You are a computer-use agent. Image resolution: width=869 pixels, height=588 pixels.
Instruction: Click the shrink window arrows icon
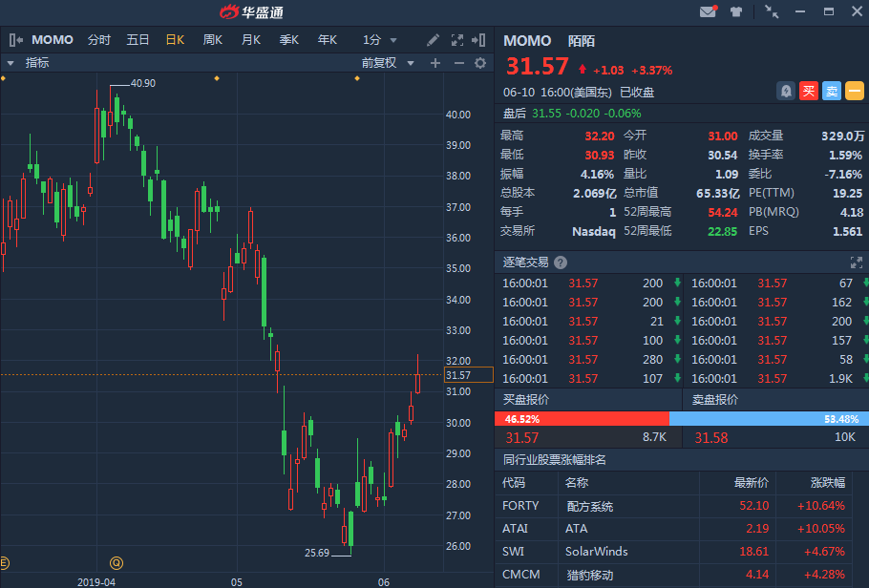click(772, 11)
